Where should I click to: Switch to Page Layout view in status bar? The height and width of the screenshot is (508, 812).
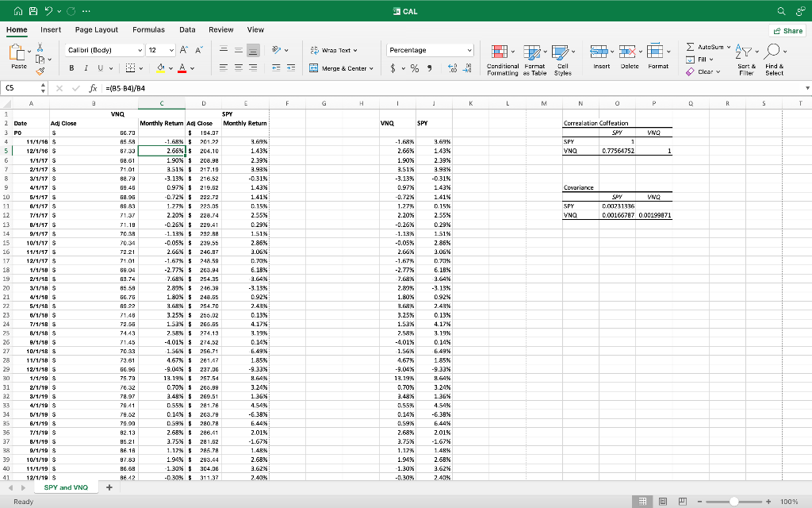[662, 502]
